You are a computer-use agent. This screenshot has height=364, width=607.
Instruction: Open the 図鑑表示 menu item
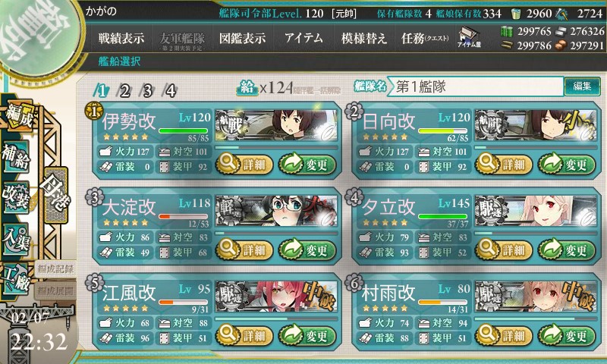pos(242,38)
